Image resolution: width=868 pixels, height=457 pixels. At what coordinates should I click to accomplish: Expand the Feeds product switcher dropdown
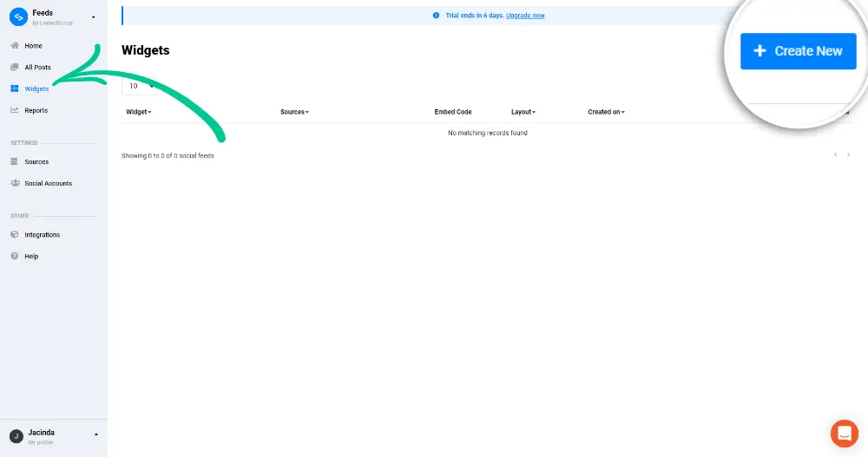tap(94, 17)
